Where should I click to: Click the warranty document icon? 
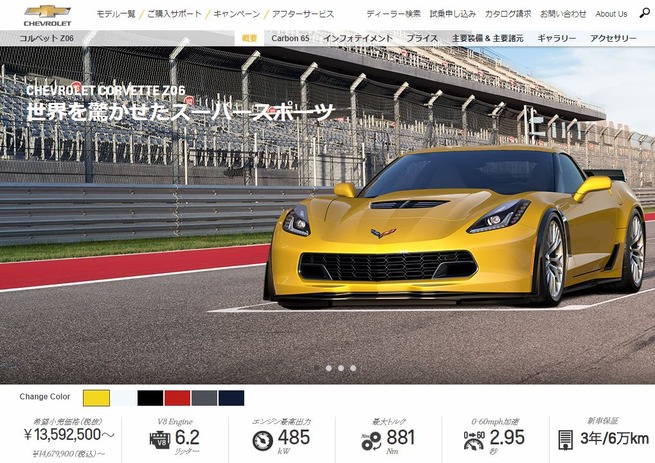566,440
